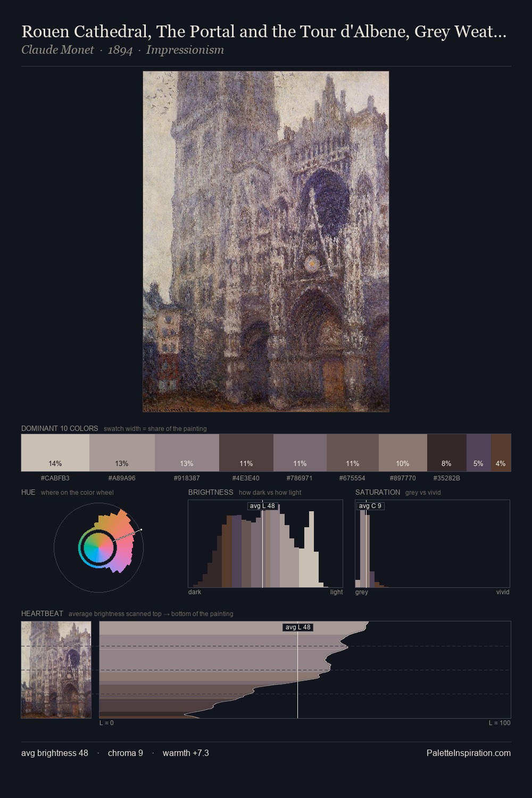The width and height of the screenshot is (532, 798).
Task: Select the 11% swatch above #786971
Action: click(x=300, y=453)
